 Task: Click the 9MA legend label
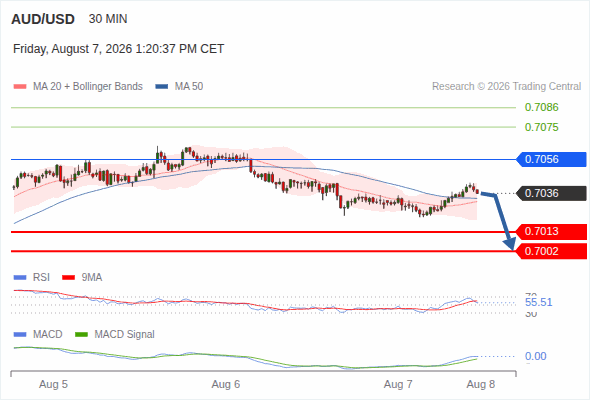92,278
